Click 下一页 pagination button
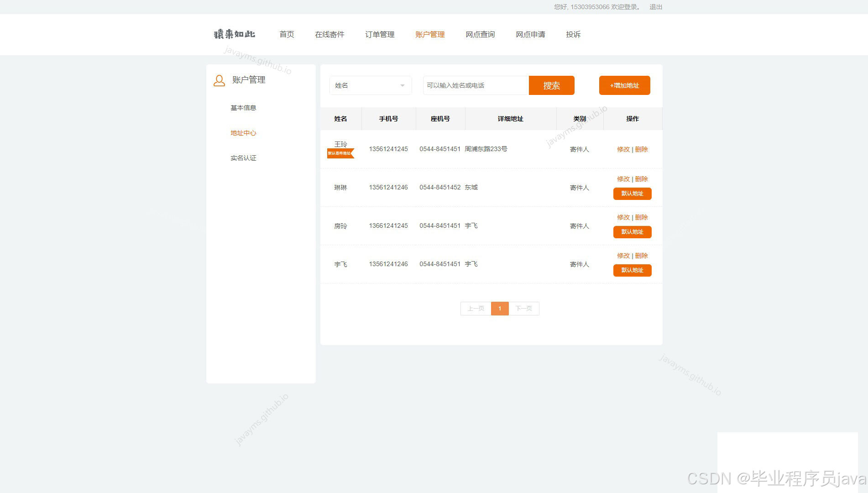The image size is (868, 493). 524,309
